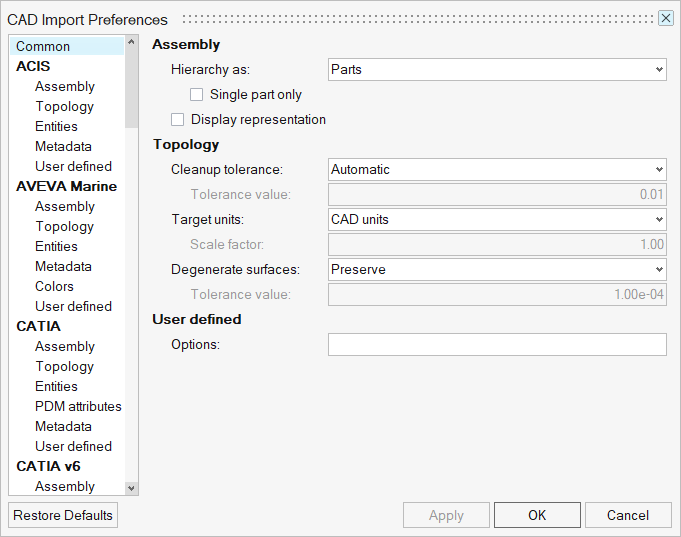Select PDM attributes under CATIA

click(78, 406)
